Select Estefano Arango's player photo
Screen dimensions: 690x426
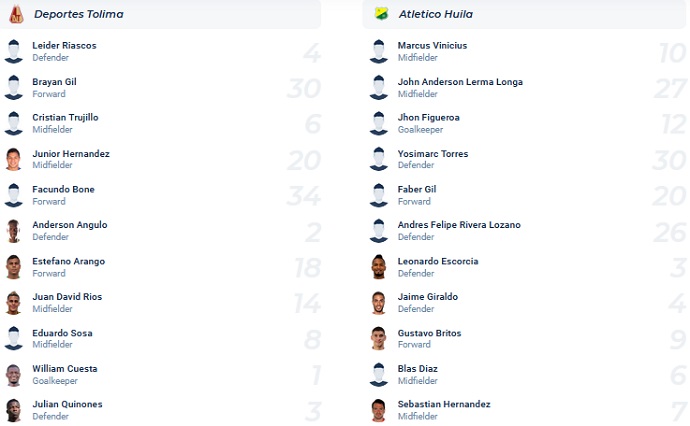(14, 267)
